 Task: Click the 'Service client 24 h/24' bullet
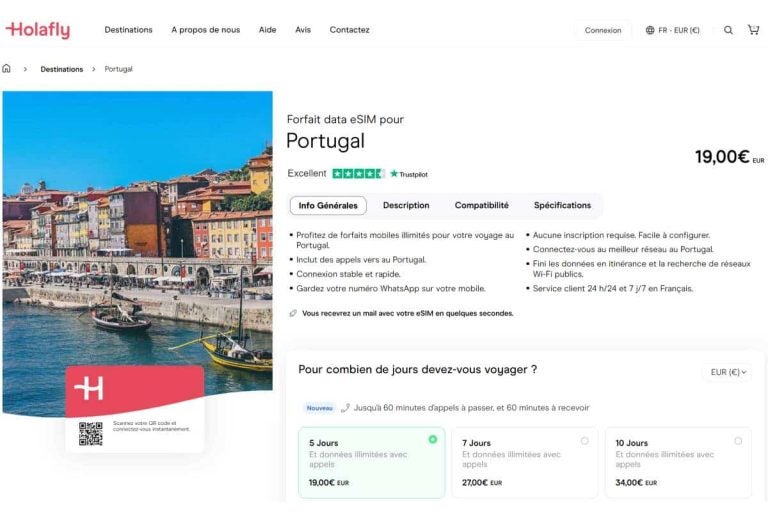tap(613, 289)
